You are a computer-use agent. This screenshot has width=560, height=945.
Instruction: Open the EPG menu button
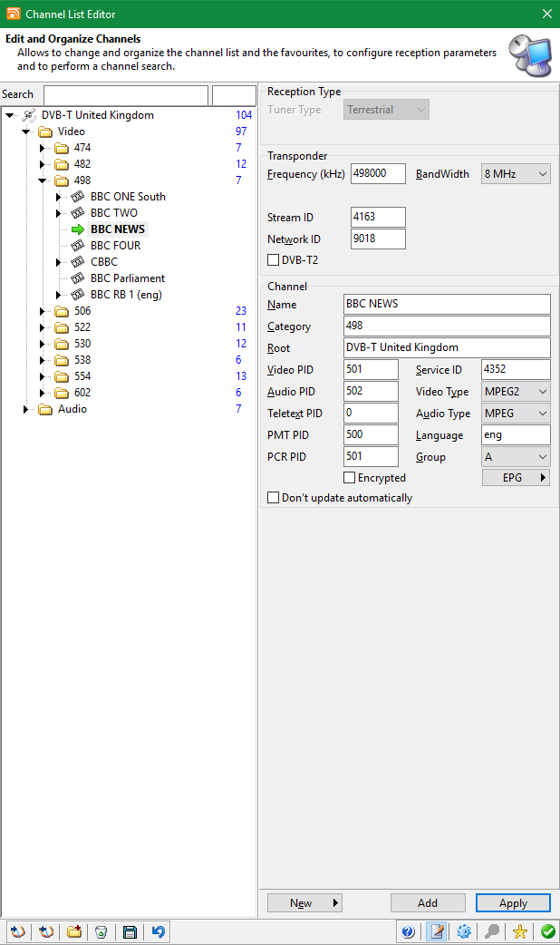516,478
